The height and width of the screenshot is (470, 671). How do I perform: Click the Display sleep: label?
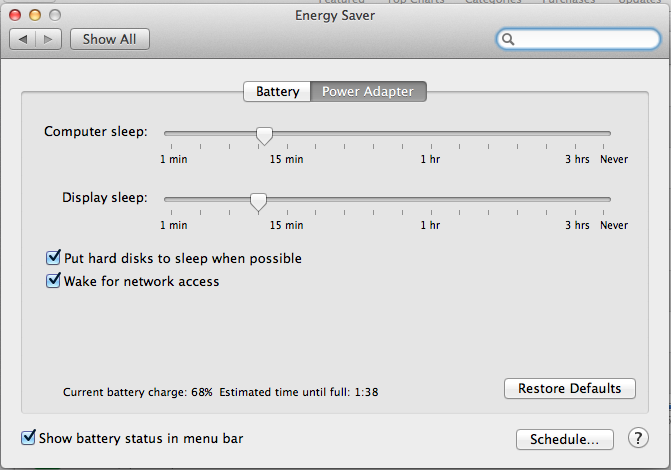[x=105, y=197]
